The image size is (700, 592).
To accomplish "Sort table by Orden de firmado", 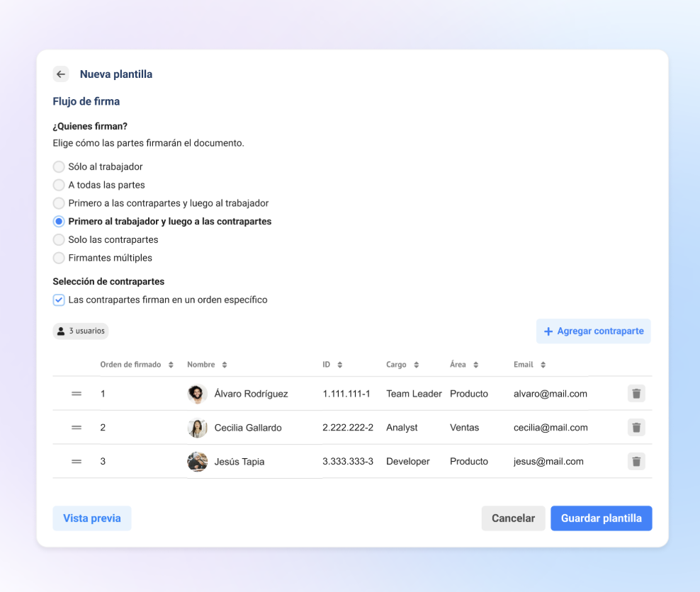I will click(x=171, y=365).
